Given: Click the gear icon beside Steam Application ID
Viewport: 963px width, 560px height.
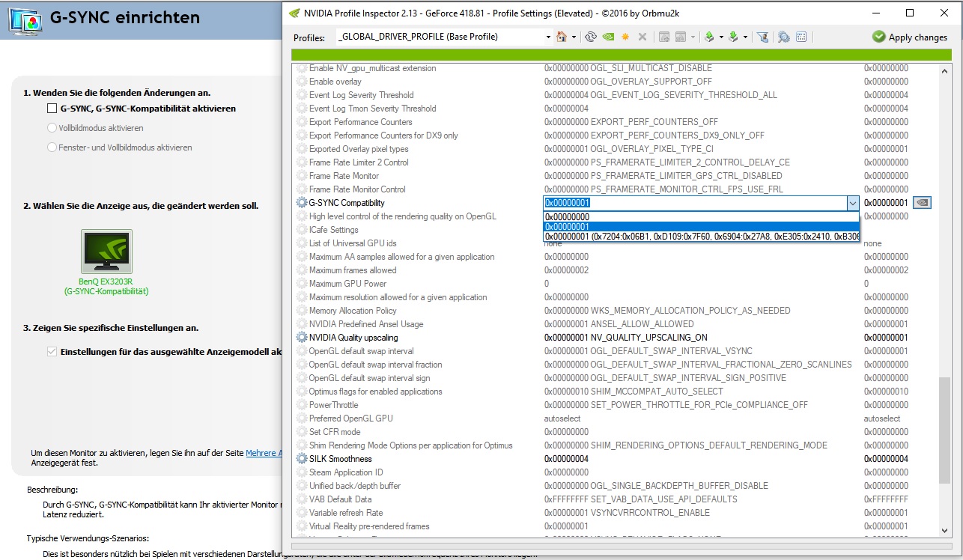Looking at the screenshot, I should 302,472.
